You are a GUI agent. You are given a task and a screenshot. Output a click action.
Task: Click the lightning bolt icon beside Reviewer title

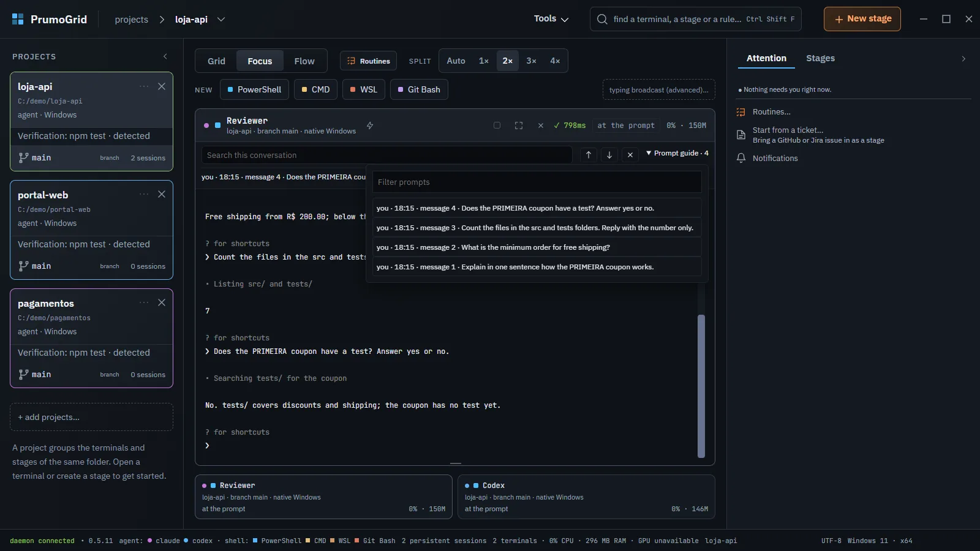(x=370, y=126)
